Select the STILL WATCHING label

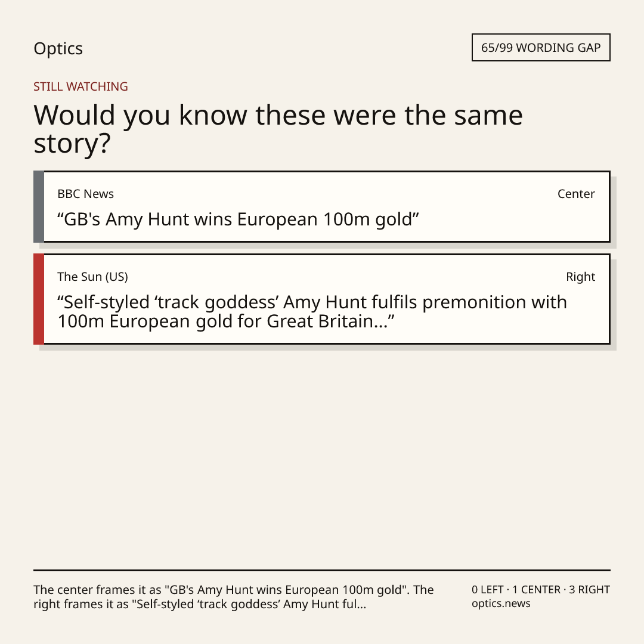click(x=80, y=86)
